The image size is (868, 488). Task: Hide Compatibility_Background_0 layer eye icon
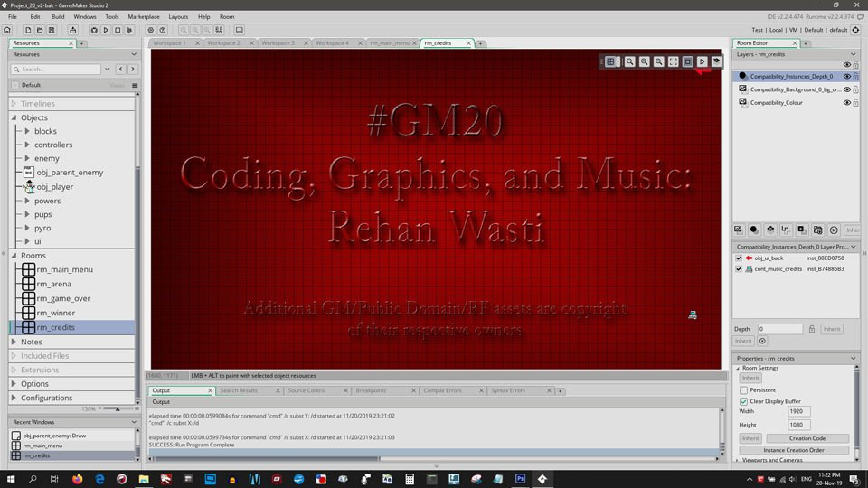coord(847,89)
